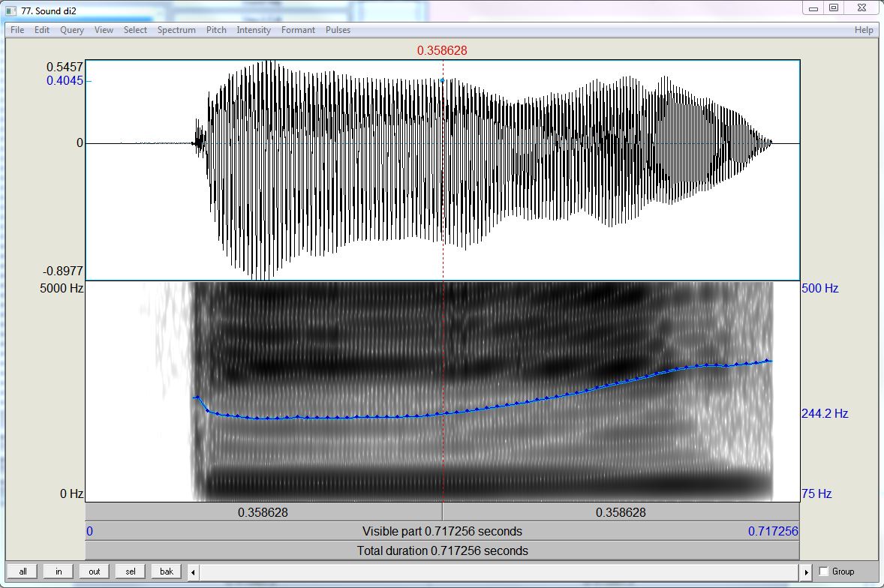Toggle the Group checkbox
This screenshot has width=884, height=588.
tap(823, 571)
